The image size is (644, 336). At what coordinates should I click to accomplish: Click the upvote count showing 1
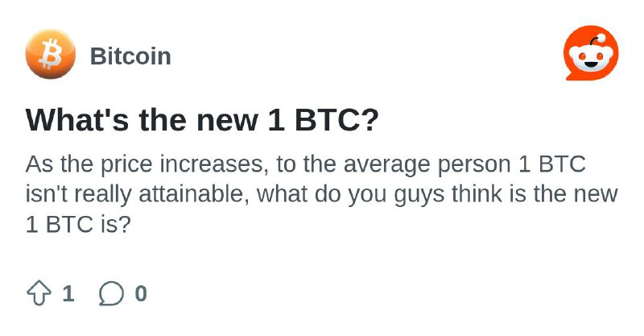click(68, 293)
